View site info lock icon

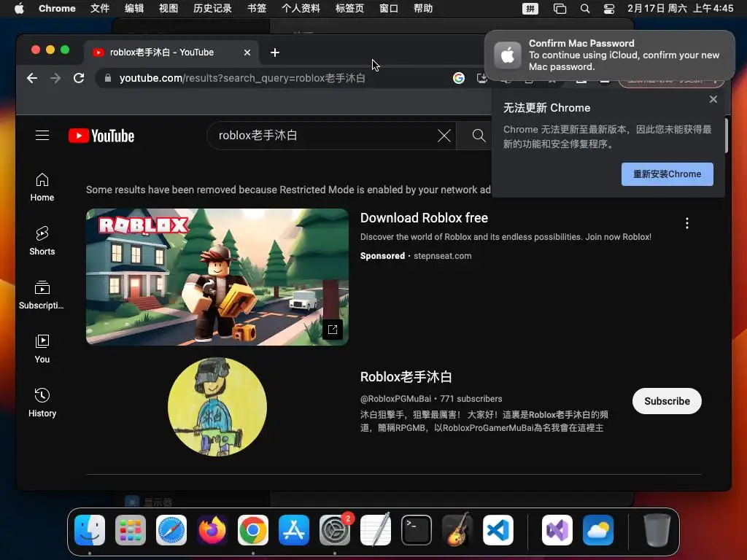tap(108, 78)
